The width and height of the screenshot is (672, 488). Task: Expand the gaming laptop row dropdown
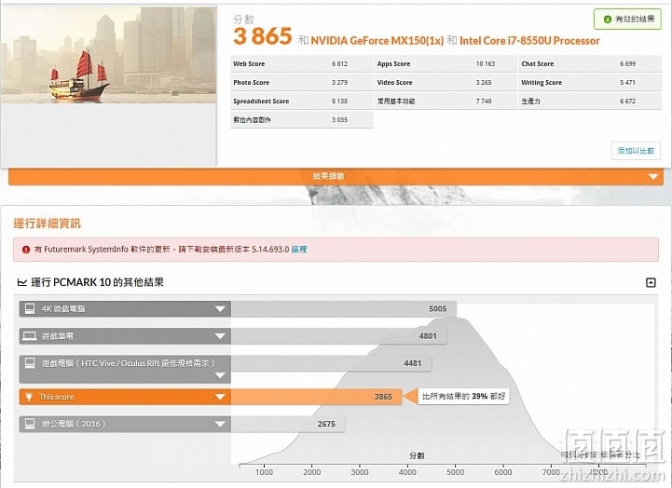[x=220, y=336]
